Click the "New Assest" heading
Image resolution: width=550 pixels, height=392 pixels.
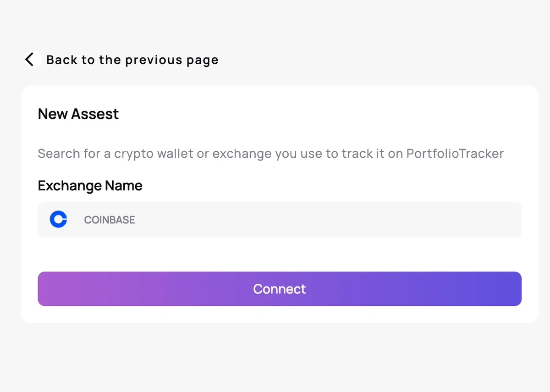[x=78, y=114]
